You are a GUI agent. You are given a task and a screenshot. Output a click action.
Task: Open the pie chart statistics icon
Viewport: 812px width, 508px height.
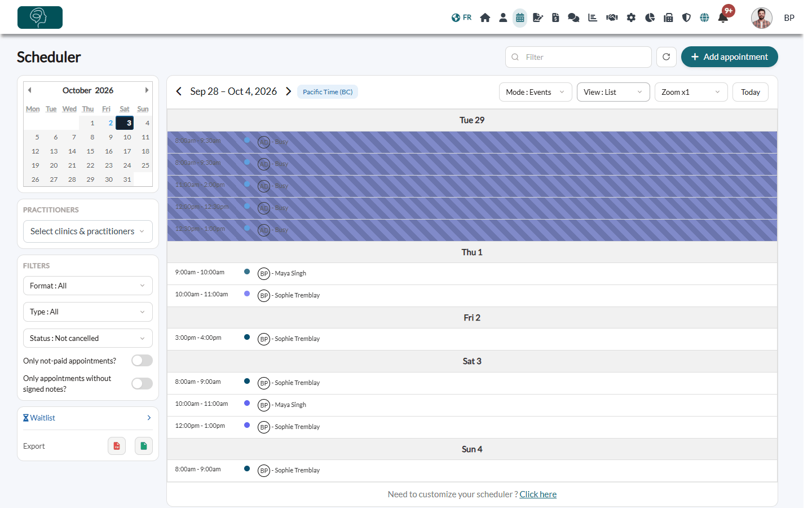[650, 17]
